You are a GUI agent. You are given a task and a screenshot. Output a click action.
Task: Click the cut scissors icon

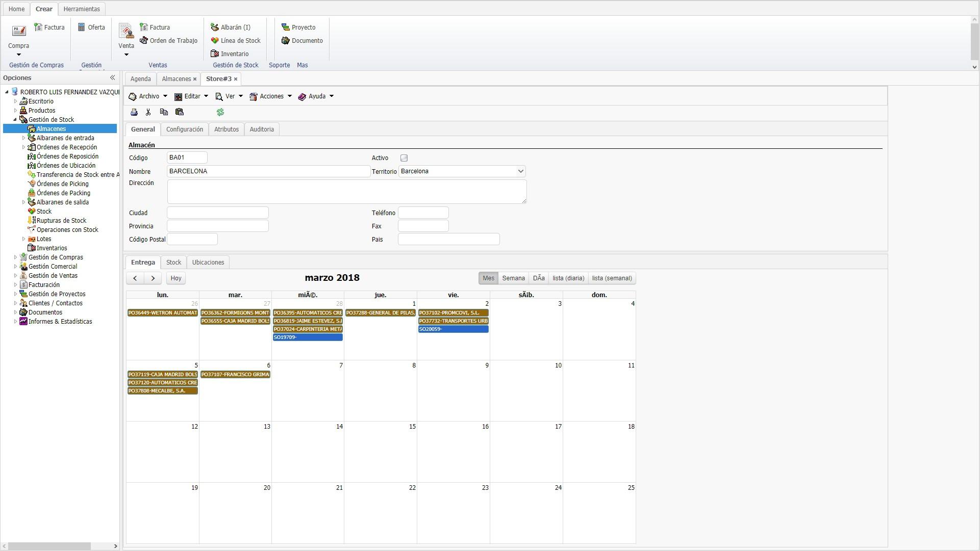click(148, 112)
